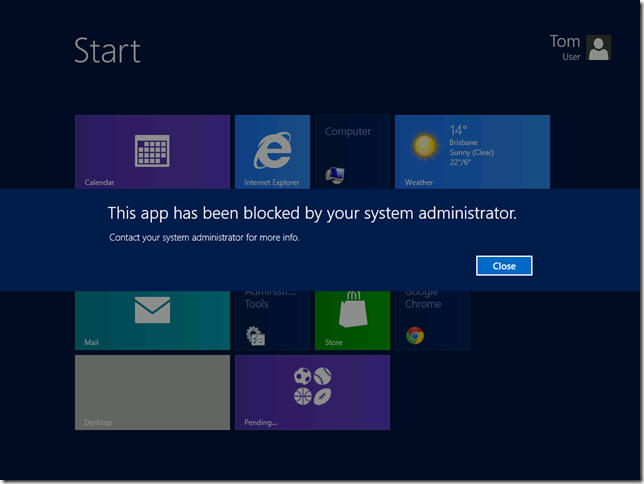Click the 14° temperature on Weather tile
The image size is (644, 484).
click(458, 130)
